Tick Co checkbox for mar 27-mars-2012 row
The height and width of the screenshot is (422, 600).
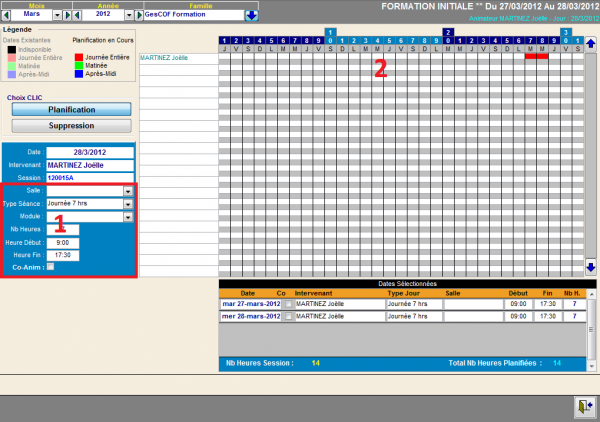click(287, 302)
